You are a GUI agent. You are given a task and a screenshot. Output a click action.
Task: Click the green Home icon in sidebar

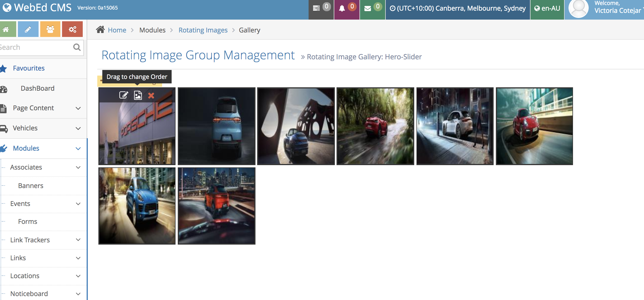point(8,29)
